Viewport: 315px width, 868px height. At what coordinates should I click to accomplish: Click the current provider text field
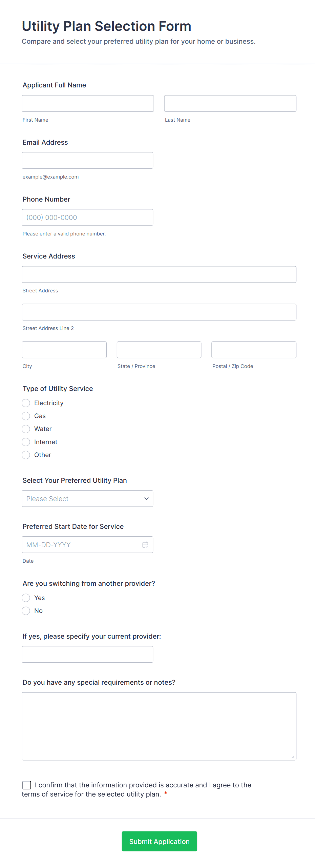[87, 654]
